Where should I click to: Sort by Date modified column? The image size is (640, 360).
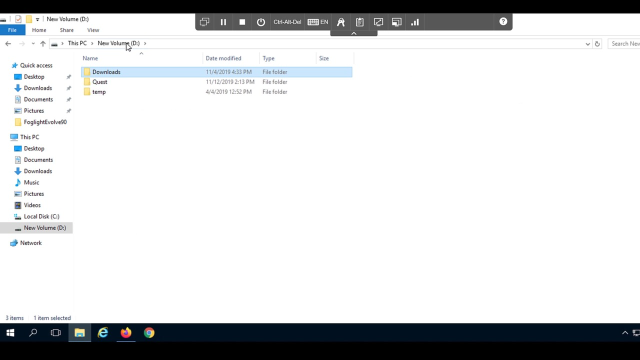pyautogui.click(x=223, y=58)
